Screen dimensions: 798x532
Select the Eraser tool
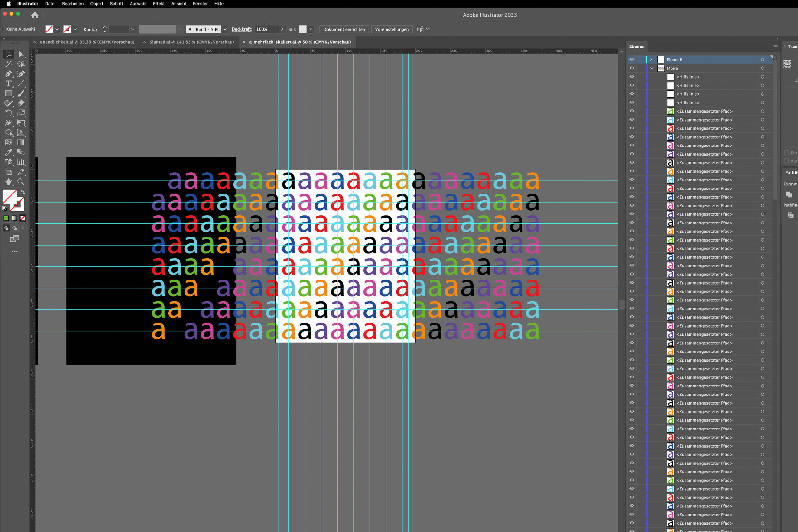(21, 103)
